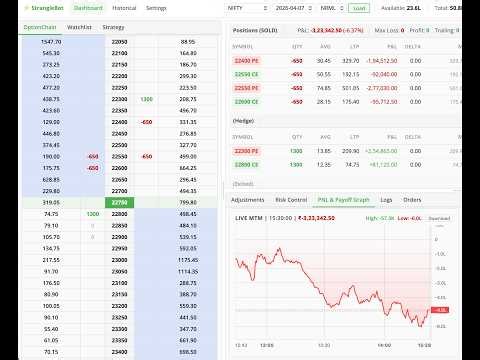The image size is (480, 360).
Task: Click the QTY column header in Positions table
Action: pyautogui.click(x=297, y=47)
